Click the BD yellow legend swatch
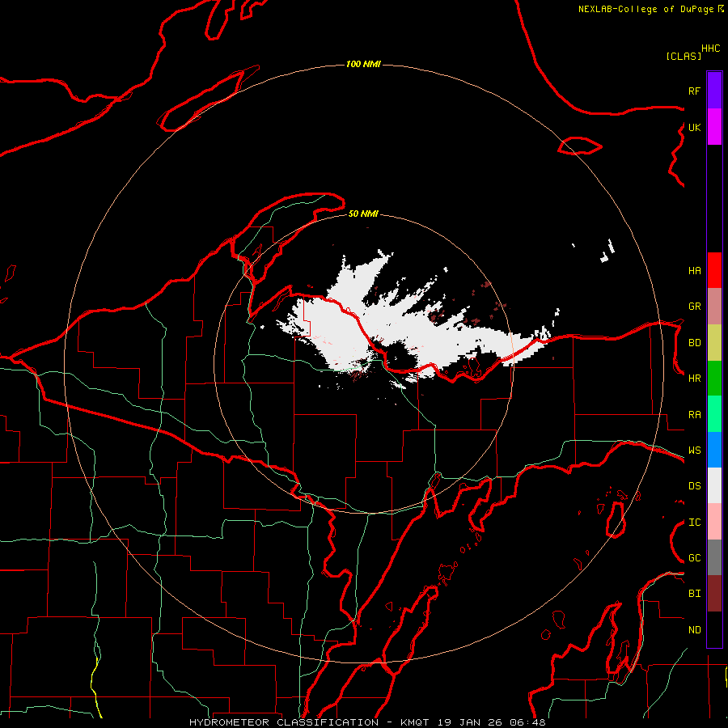 (714, 342)
